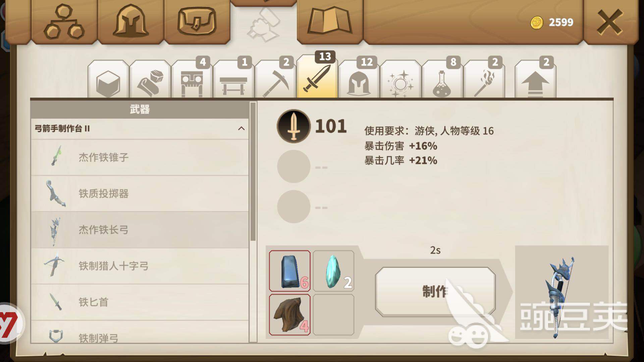Open the map book tab

[330, 22]
